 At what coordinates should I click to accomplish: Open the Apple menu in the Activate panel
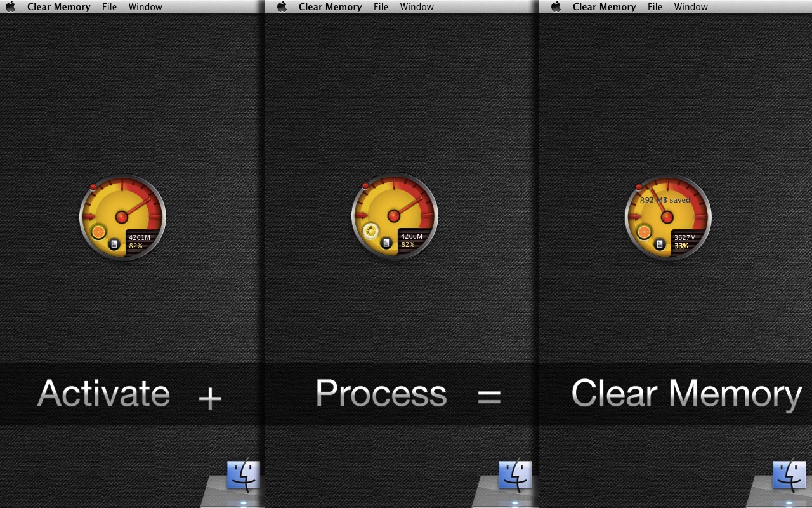(11, 6)
